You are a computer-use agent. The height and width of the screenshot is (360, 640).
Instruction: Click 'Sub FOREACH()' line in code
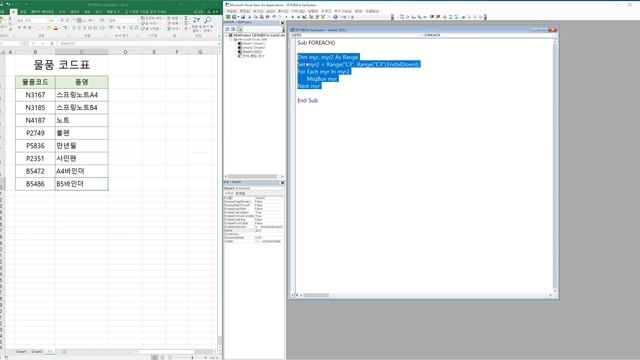(316, 42)
